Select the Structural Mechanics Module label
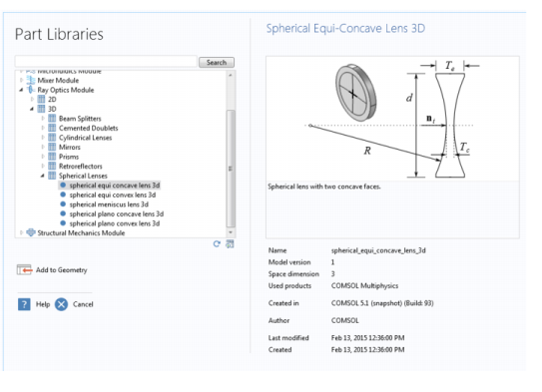Viewport: 542px width, 392px height. [x=81, y=232]
